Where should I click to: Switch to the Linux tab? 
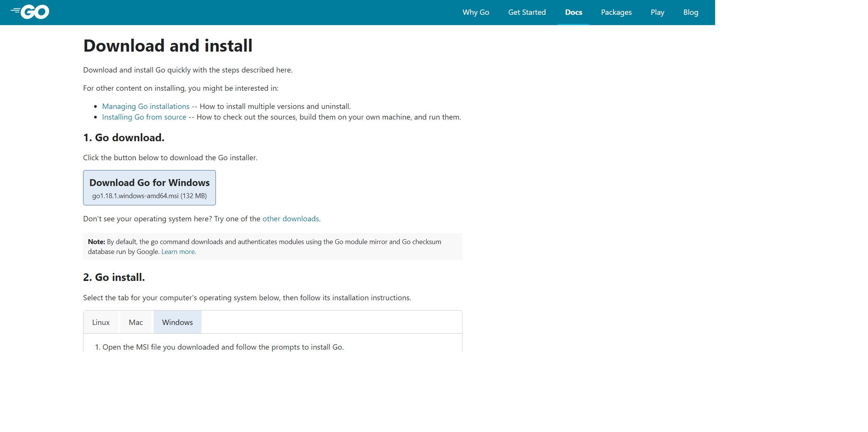(101, 322)
